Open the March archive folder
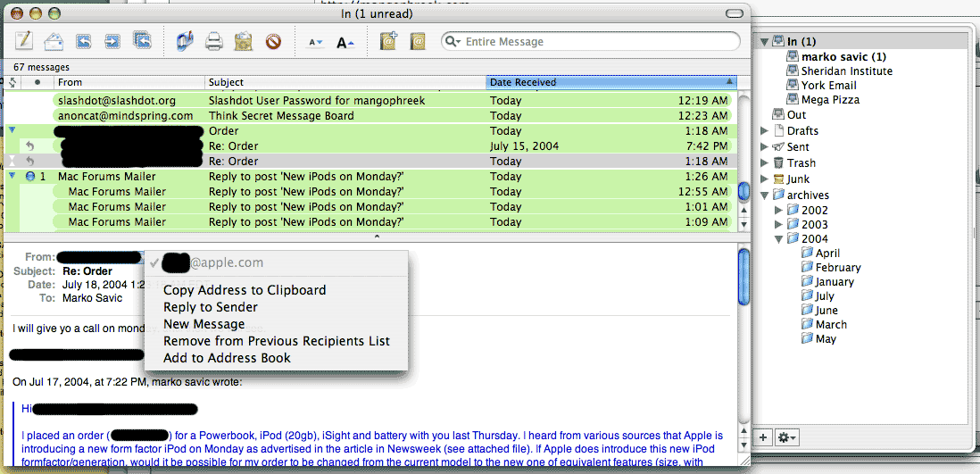 tap(825, 325)
